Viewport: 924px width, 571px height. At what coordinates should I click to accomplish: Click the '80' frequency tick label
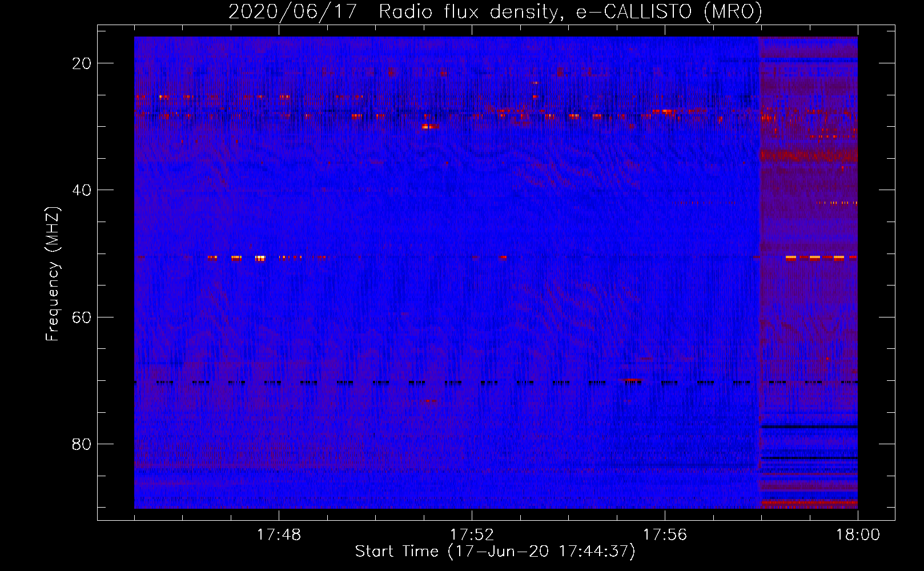pos(82,444)
